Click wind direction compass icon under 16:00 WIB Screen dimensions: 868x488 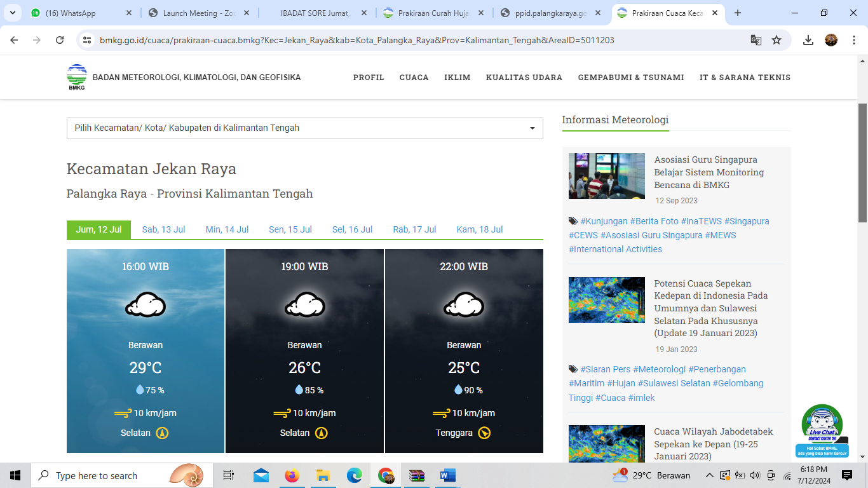162,433
